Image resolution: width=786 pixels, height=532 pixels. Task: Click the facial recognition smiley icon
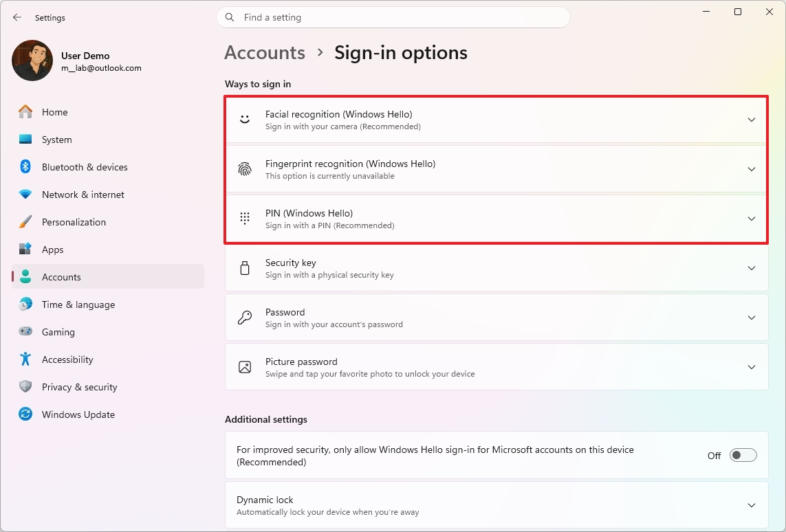pos(244,119)
